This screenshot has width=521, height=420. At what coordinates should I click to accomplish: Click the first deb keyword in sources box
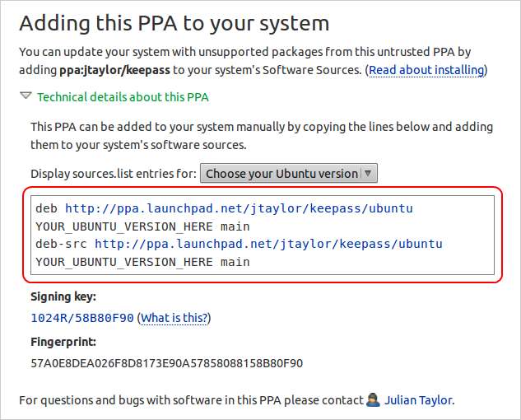click(x=47, y=208)
